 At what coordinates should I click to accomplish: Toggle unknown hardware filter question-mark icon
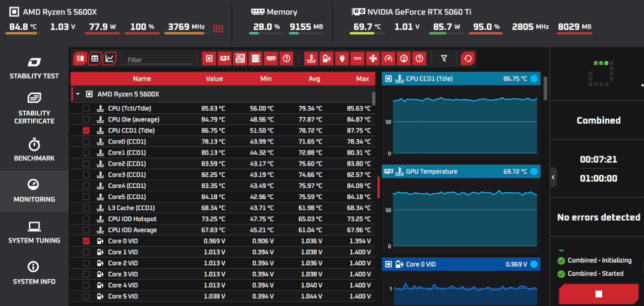click(286, 59)
